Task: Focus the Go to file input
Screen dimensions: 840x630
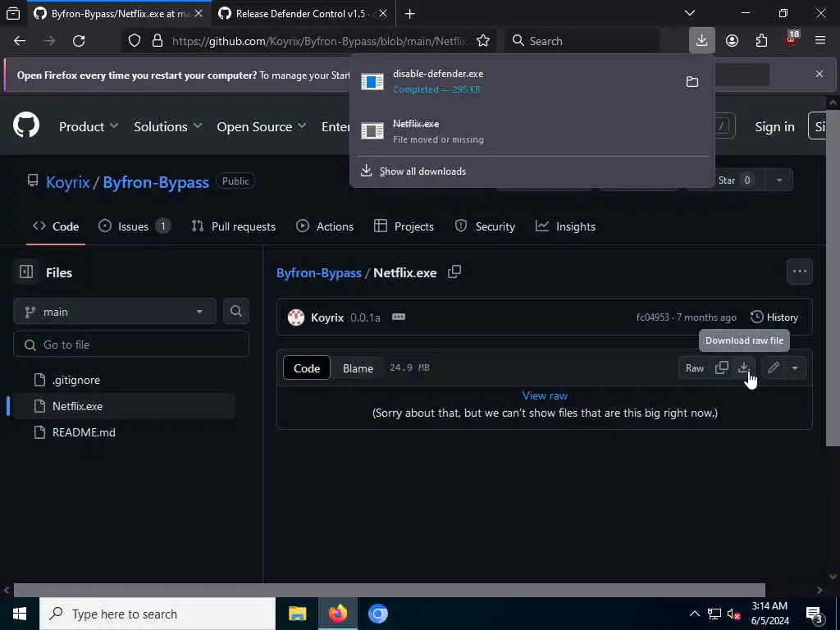Action: tap(131, 345)
